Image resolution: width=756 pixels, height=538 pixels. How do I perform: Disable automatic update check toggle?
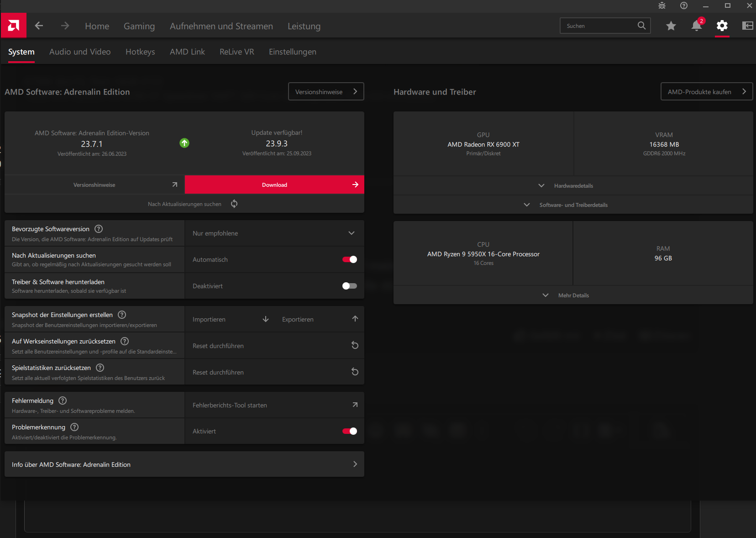tap(350, 259)
